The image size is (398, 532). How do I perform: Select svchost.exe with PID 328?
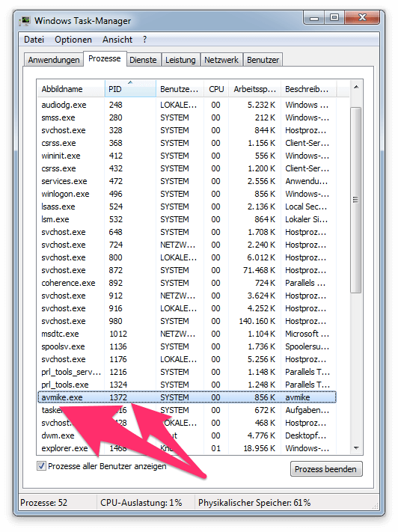pos(186,130)
